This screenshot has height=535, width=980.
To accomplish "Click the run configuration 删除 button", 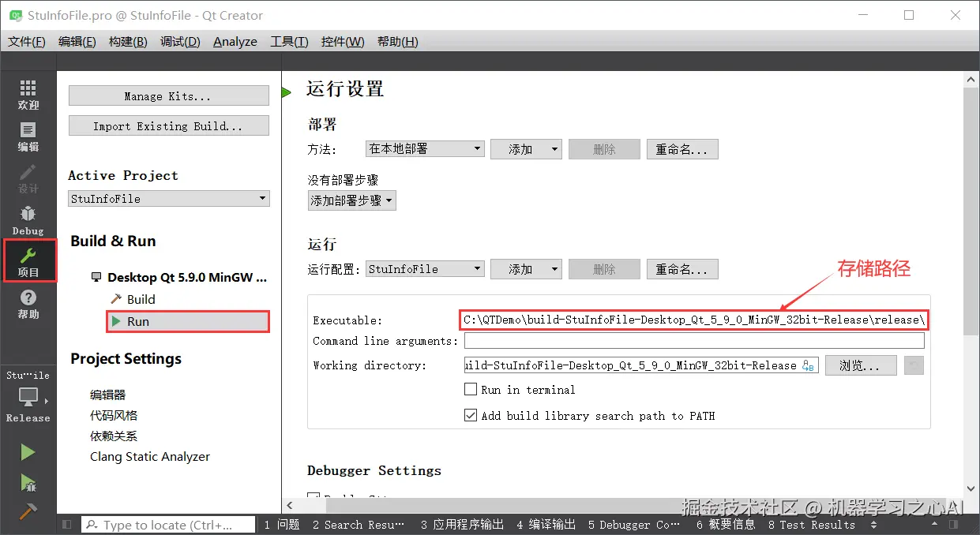I will pyautogui.click(x=604, y=269).
